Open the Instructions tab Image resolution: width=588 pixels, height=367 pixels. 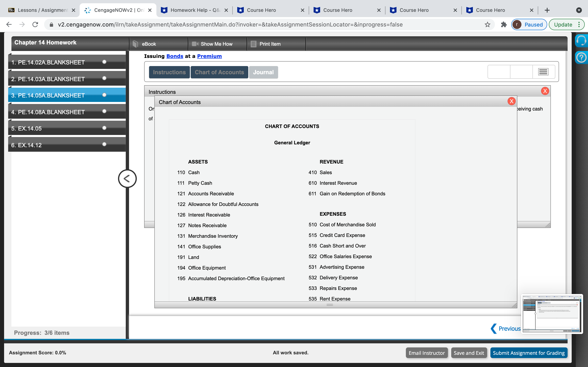[169, 72]
